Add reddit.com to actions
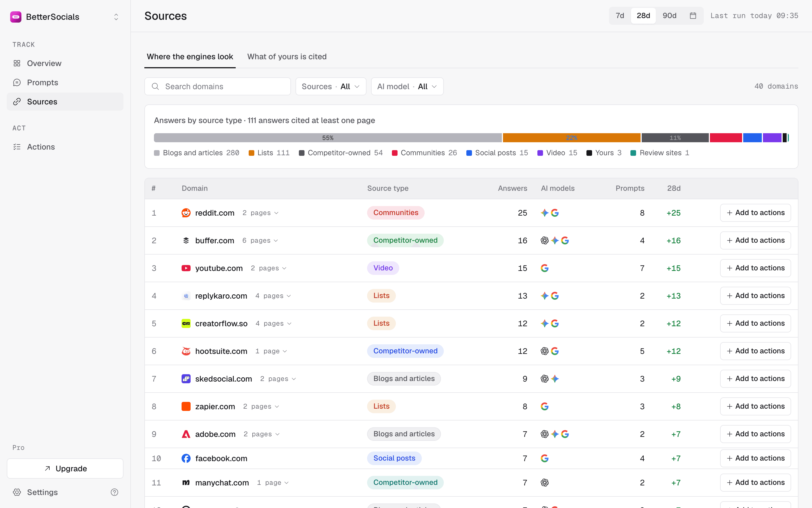Viewport: 812px width, 508px height. pyautogui.click(x=755, y=213)
